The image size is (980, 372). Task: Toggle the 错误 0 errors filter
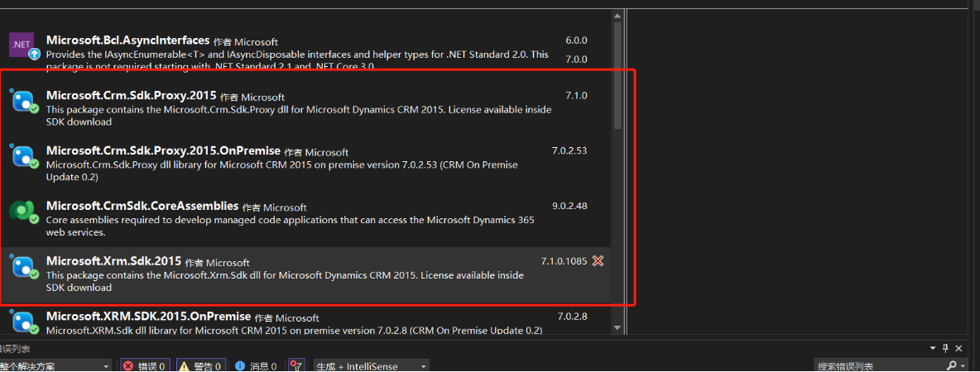[x=144, y=365]
